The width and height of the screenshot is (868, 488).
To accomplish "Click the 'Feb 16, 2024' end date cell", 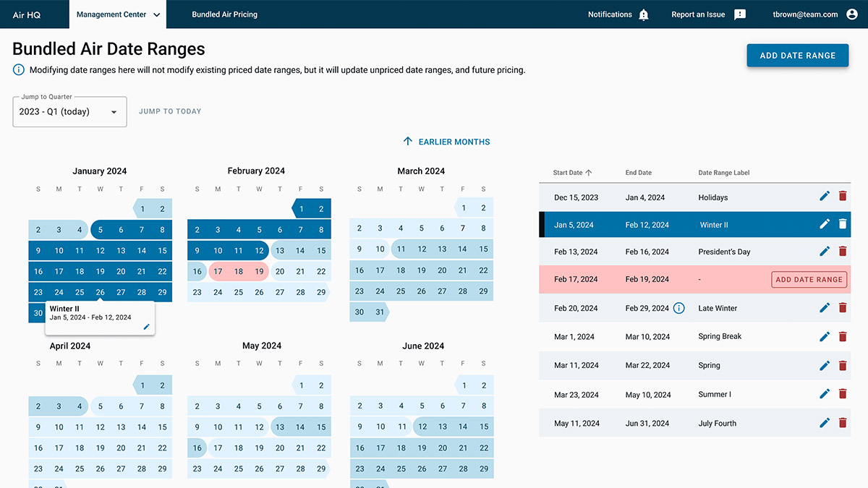I will pos(647,252).
